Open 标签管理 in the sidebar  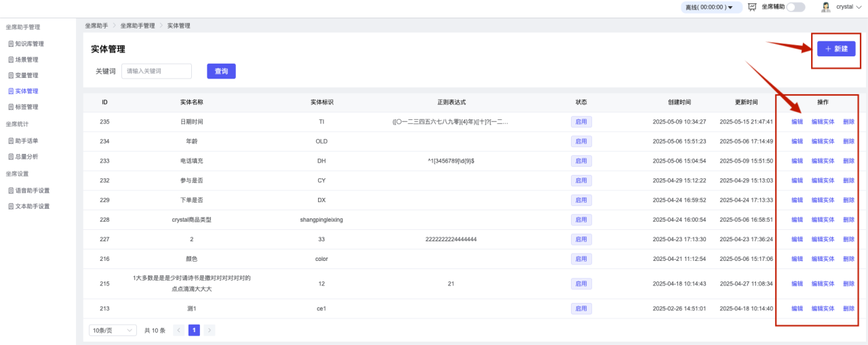(x=26, y=107)
